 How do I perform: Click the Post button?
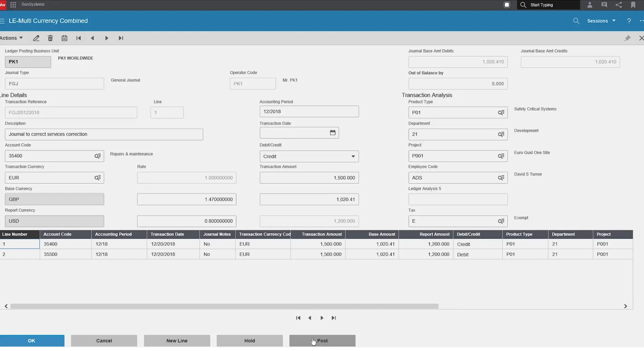322,341
